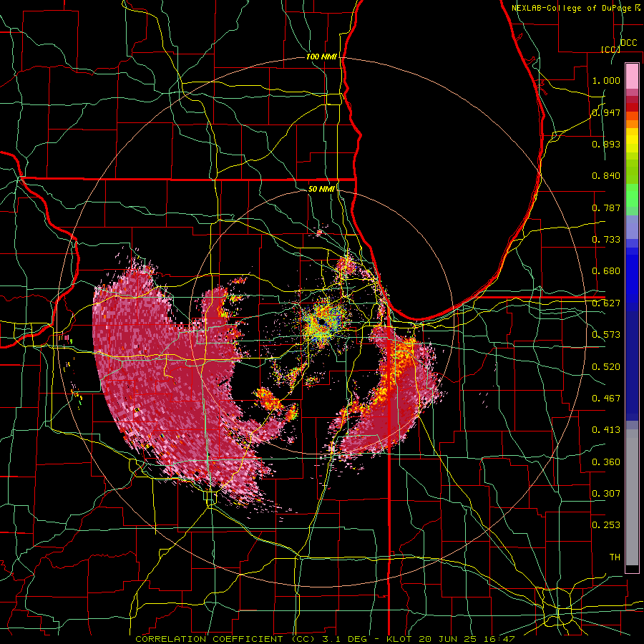Select the 0.573 legend value
Viewport: 644px width, 644px height.
point(606,335)
